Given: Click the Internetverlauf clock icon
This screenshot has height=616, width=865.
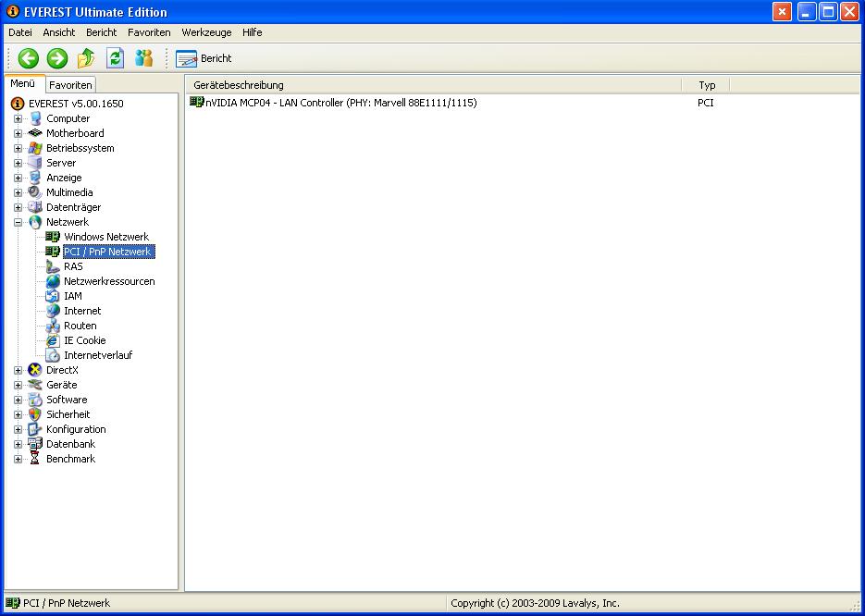Looking at the screenshot, I should [x=53, y=356].
